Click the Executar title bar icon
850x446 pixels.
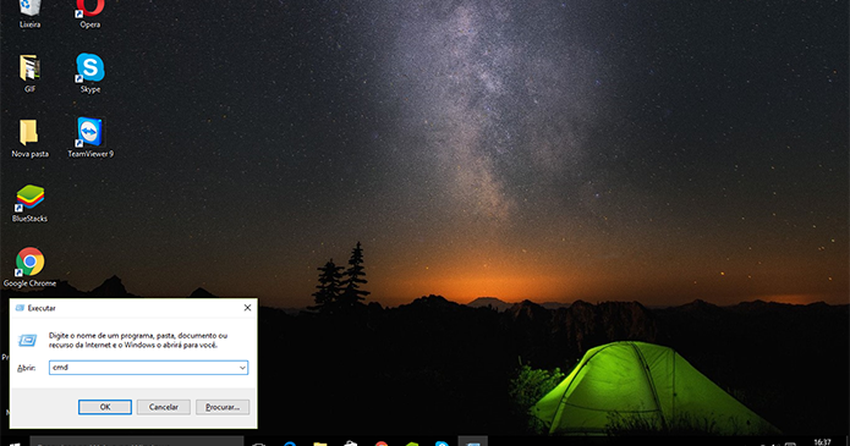pyautogui.click(x=20, y=308)
